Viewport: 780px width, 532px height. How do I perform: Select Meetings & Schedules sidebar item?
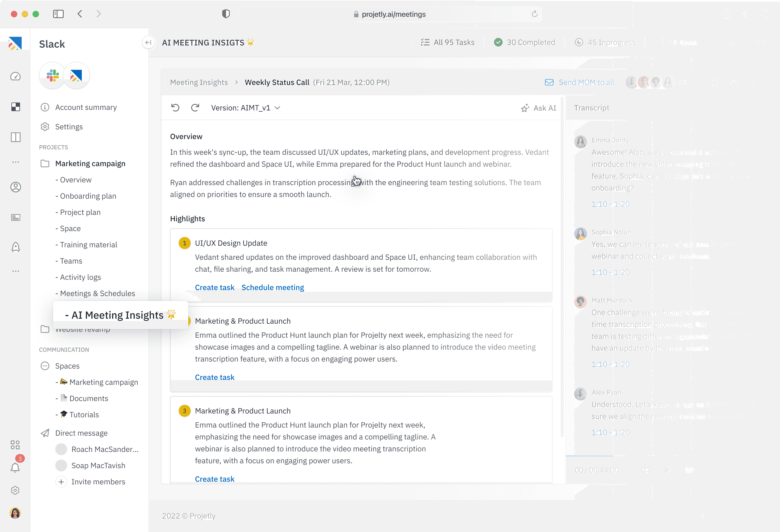pos(97,294)
